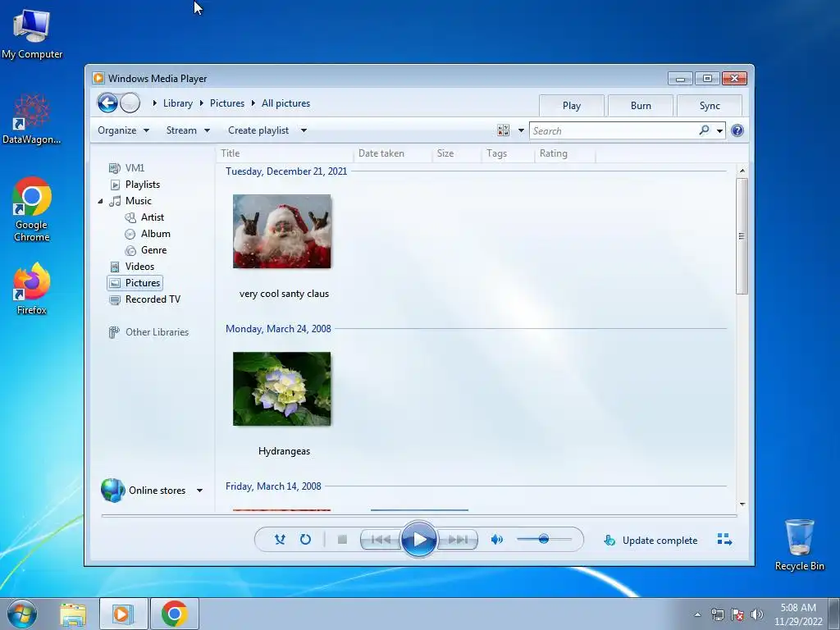Click Library in the breadcrumb

178,103
